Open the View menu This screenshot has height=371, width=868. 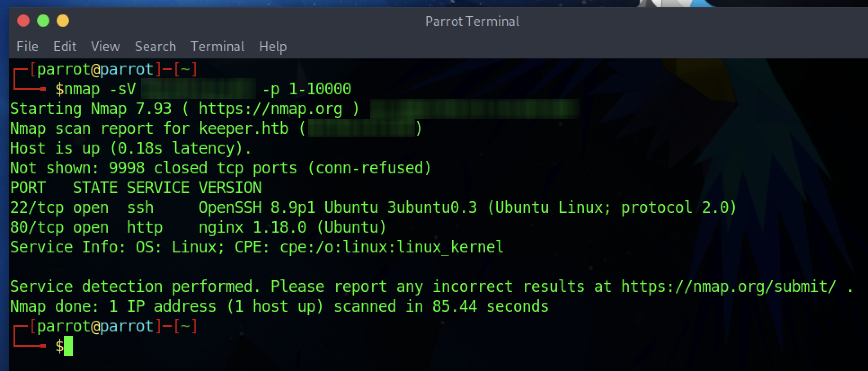coord(106,47)
